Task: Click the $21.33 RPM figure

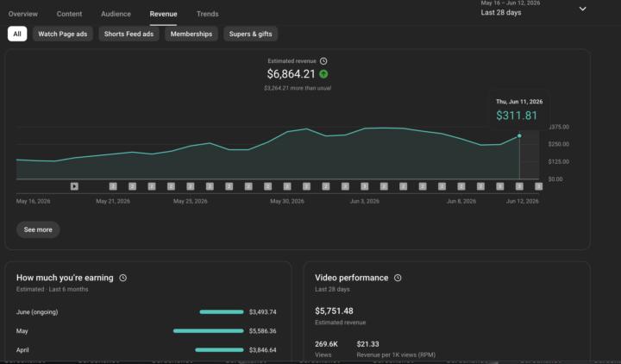Action: 367,344
